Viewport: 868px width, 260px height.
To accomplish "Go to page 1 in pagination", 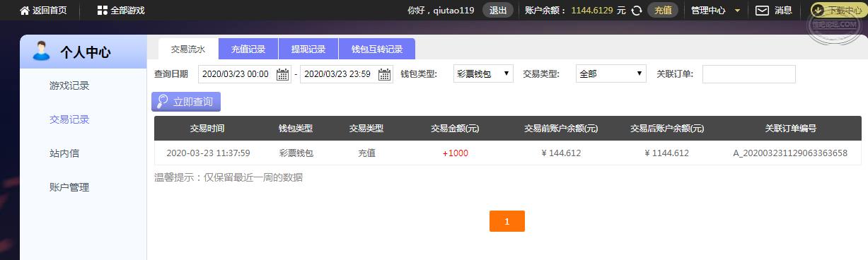I will pyautogui.click(x=507, y=221).
